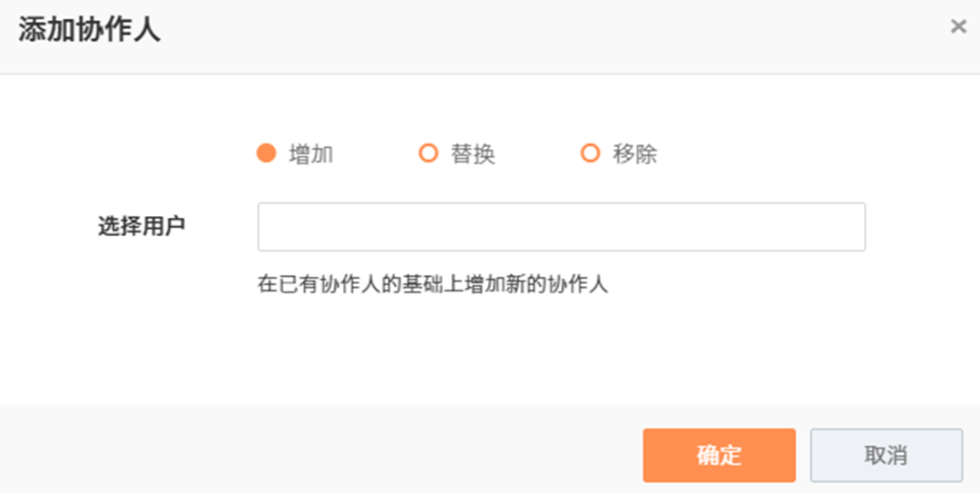Select the 增加 radio button

[266, 153]
